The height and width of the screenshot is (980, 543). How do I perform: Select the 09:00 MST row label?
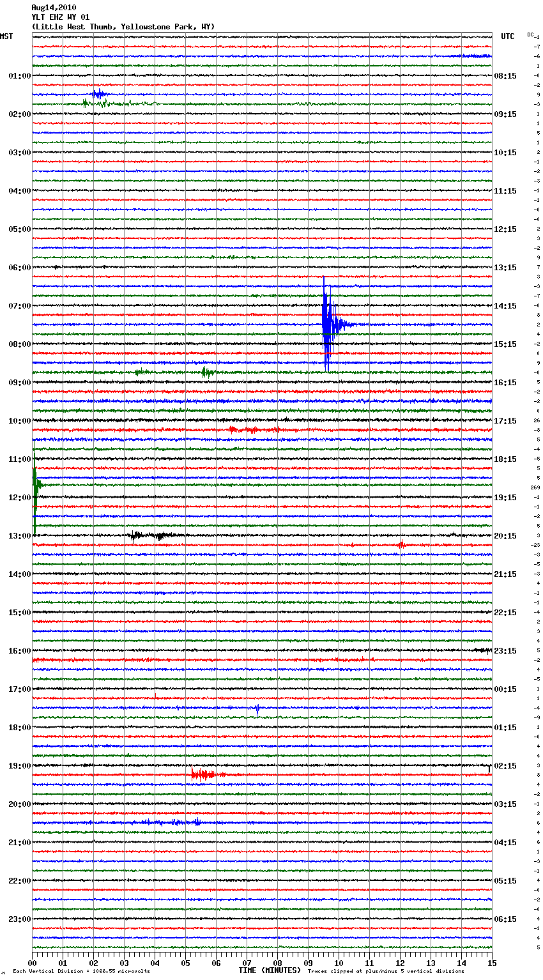[19, 383]
